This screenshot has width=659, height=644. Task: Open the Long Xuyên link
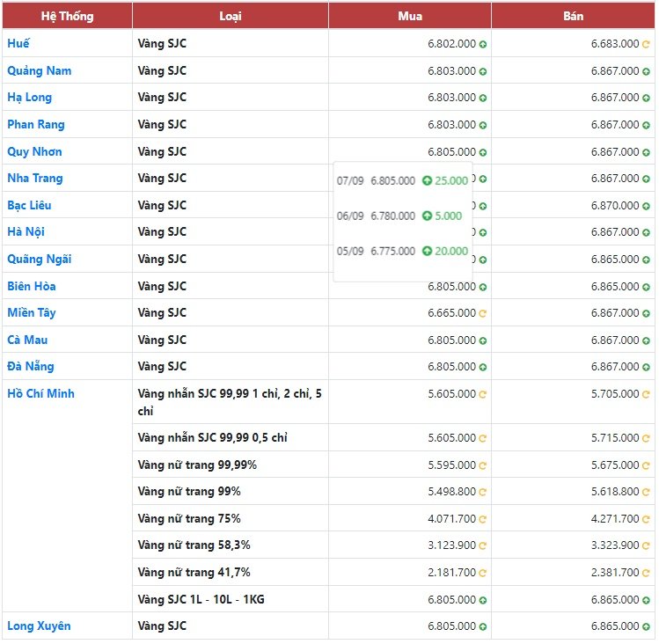click(x=39, y=626)
